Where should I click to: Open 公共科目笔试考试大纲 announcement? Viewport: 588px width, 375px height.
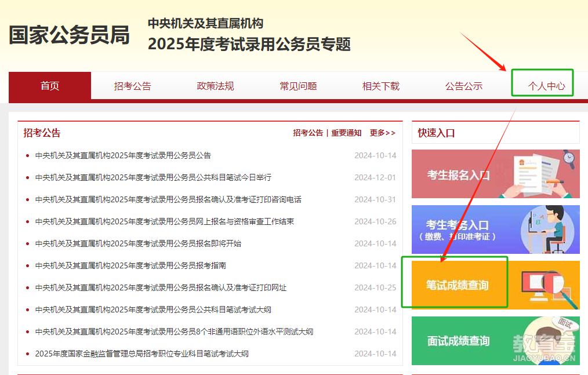pos(153,310)
